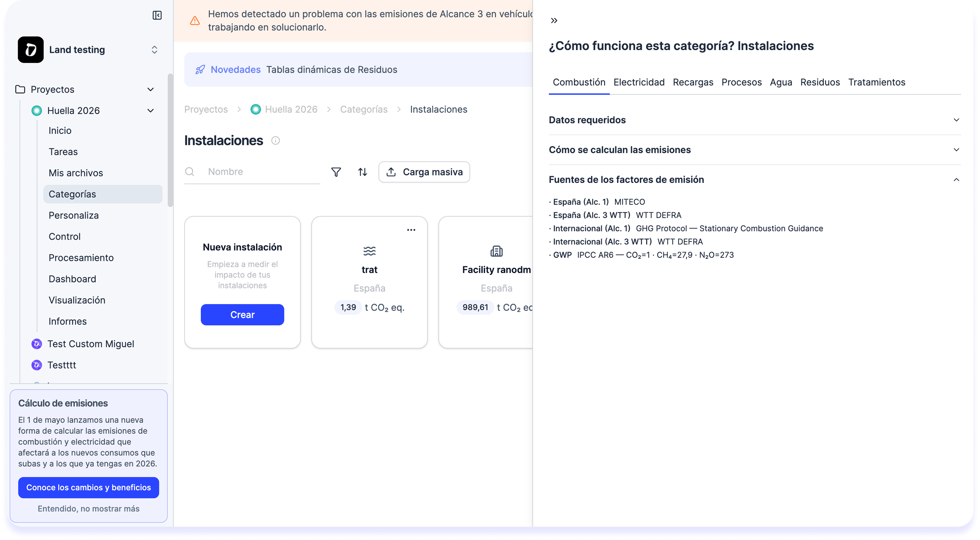Open Carga masiva upload icon

pos(391,172)
